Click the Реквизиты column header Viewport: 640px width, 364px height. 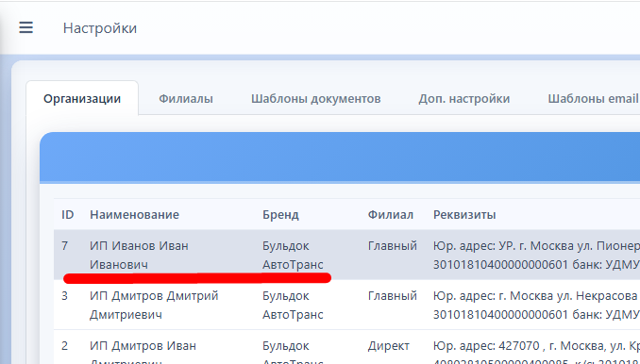464,214
